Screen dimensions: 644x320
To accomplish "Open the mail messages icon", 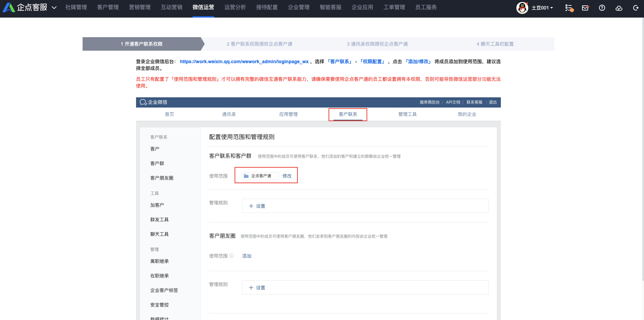I will coord(585,8).
